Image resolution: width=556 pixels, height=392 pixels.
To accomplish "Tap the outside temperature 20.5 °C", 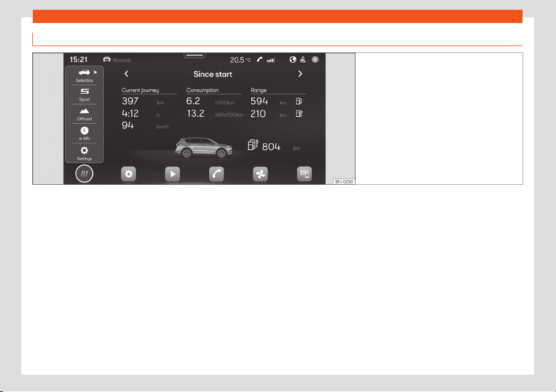I will [x=240, y=60].
